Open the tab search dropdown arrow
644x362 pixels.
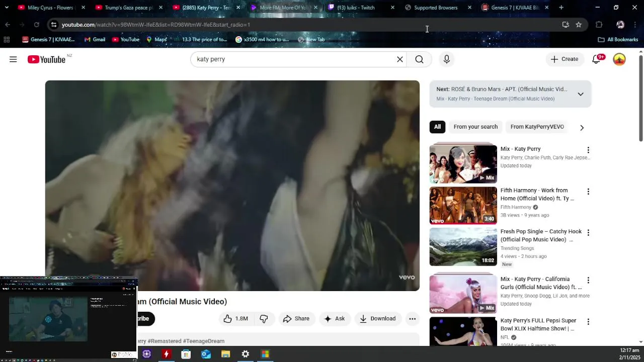pyautogui.click(x=7, y=8)
